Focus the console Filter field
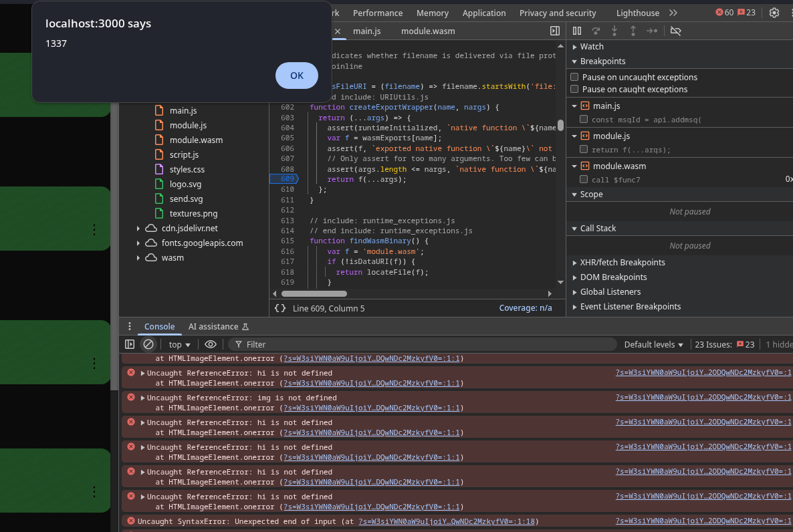Viewport: 793px width, 532px height. click(423, 344)
